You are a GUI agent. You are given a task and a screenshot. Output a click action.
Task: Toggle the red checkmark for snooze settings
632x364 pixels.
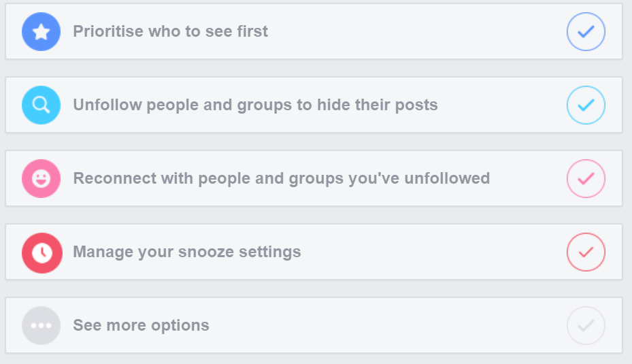pos(586,252)
